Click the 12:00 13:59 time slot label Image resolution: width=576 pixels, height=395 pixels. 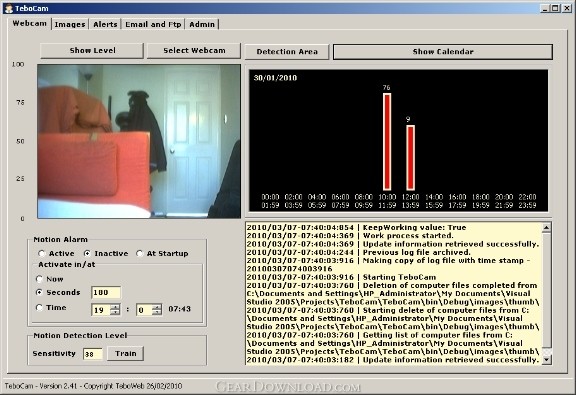click(410, 201)
